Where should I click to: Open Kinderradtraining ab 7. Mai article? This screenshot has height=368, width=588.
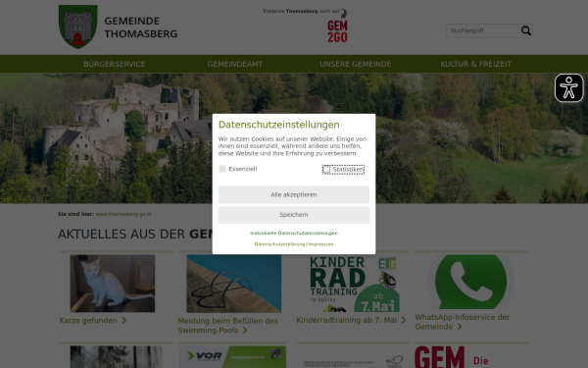pyautogui.click(x=347, y=320)
